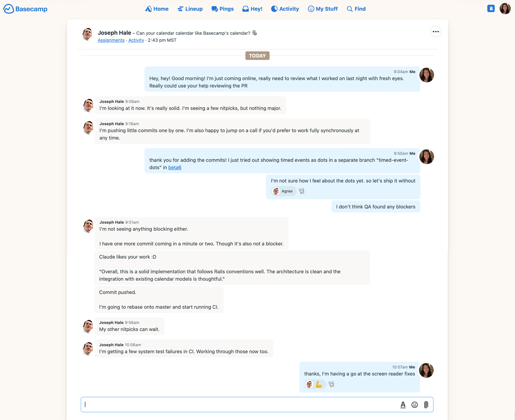Attach a file with the paperclip icon
The image size is (515, 420).
(426, 405)
